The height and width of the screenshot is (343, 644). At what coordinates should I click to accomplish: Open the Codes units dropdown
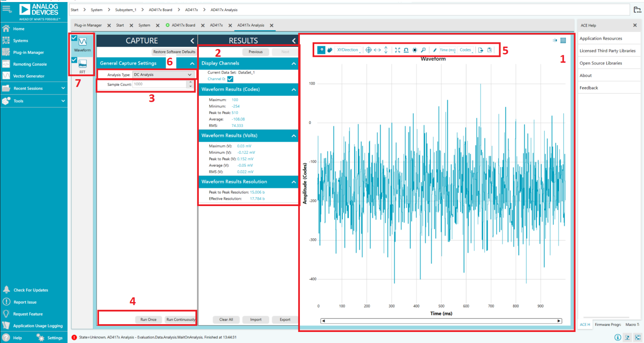click(x=466, y=50)
